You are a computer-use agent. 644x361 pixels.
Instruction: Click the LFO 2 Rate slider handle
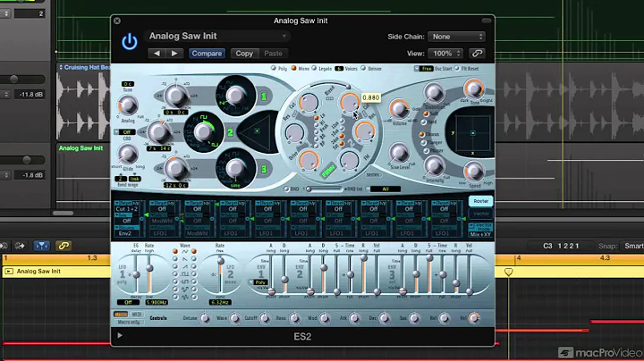(221, 261)
